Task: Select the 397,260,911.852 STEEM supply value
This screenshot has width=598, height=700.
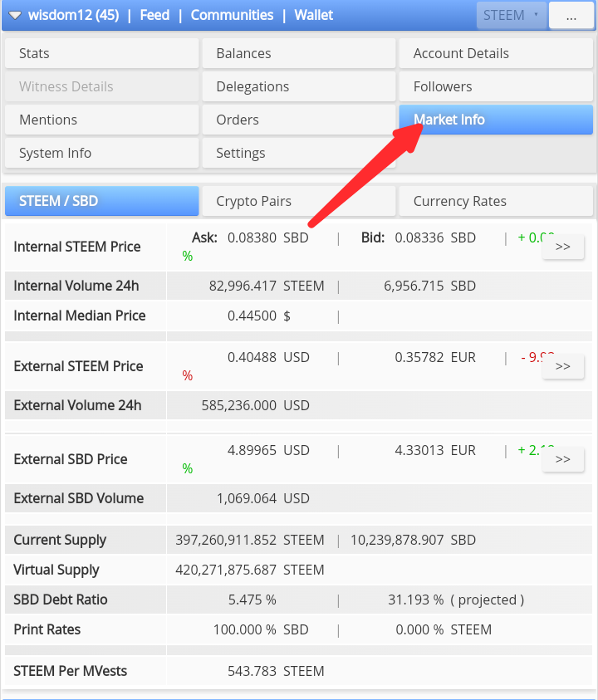Action: coord(250,541)
